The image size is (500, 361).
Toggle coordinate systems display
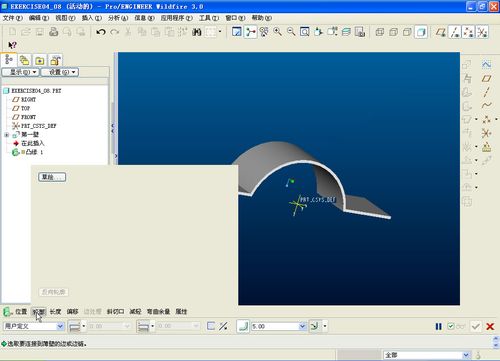pyautogui.click(x=482, y=32)
